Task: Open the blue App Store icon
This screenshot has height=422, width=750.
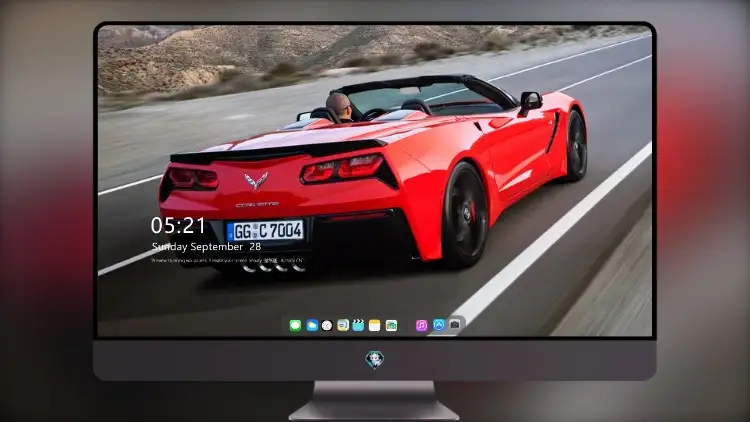Action: coord(439,325)
